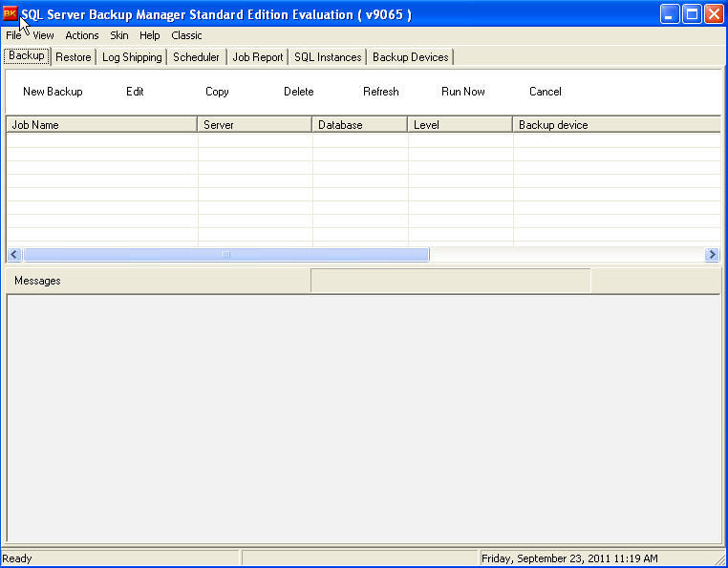Image resolution: width=728 pixels, height=568 pixels.
Task: Maximize the Backup Manager window
Action: click(x=692, y=14)
